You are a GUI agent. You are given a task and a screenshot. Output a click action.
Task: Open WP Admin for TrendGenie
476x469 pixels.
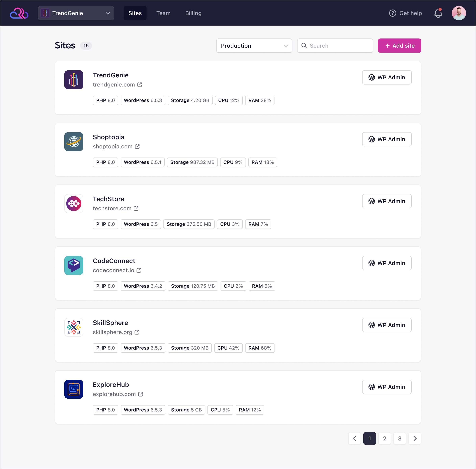(x=387, y=77)
